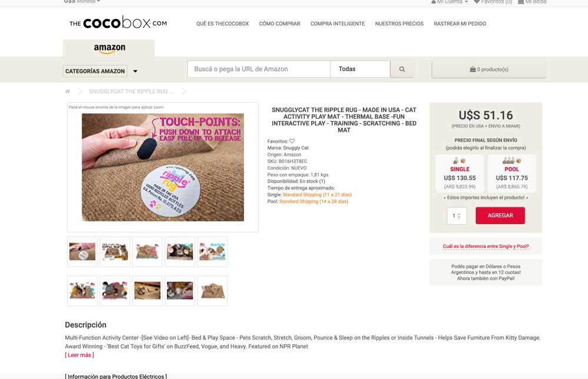Open the Todas category dropdown

coord(360,69)
